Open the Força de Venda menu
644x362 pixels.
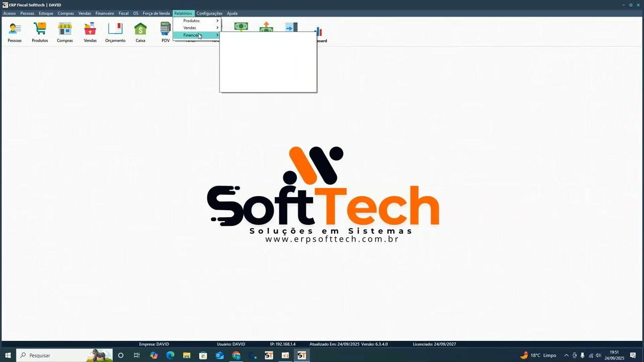pos(156,14)
